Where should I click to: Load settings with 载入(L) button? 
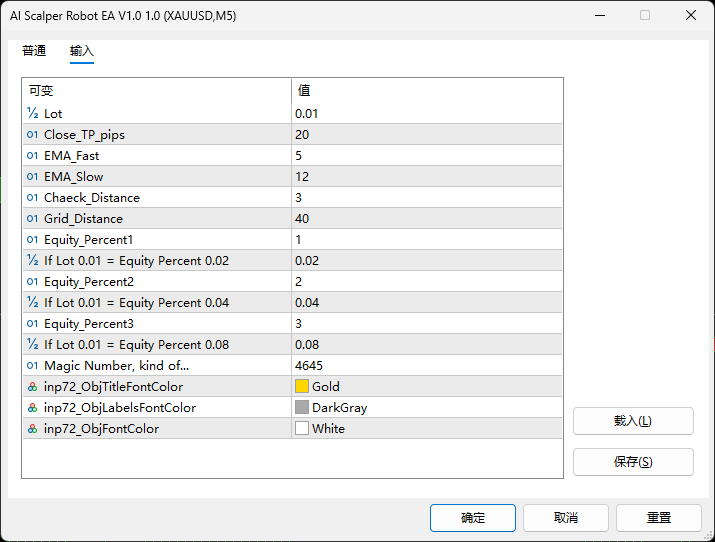(x=633, y=421)
